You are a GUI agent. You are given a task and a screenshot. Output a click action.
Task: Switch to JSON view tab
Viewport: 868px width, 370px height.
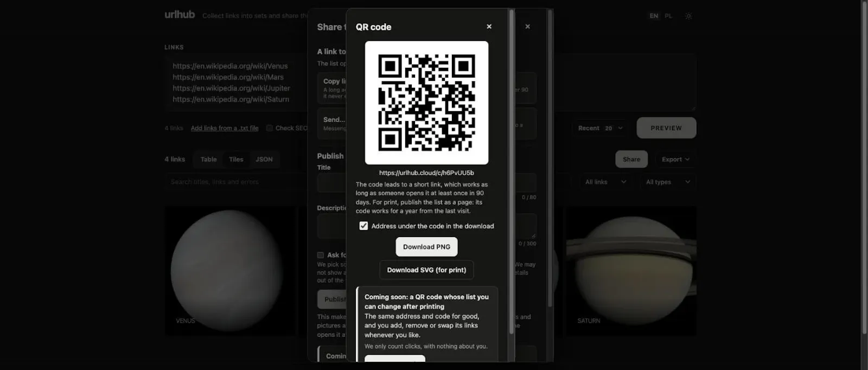pyautogui.click(x=264, y=159)
